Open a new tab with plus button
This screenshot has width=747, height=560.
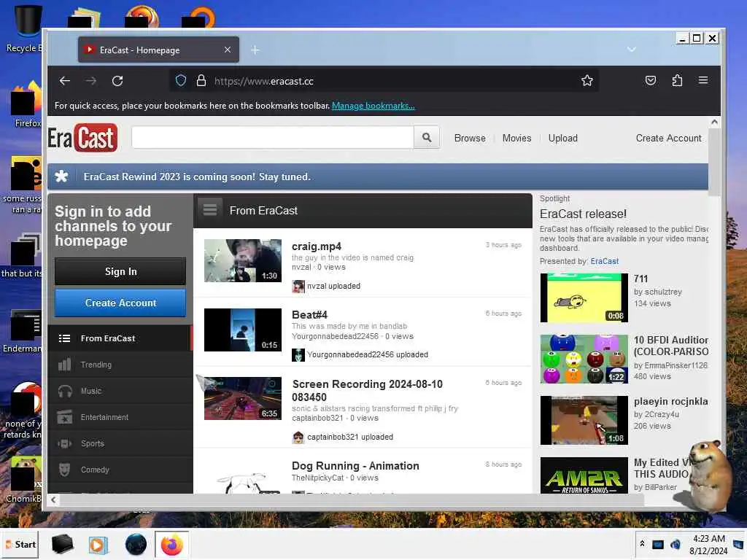pyautogui.click(x=255, y=50)
